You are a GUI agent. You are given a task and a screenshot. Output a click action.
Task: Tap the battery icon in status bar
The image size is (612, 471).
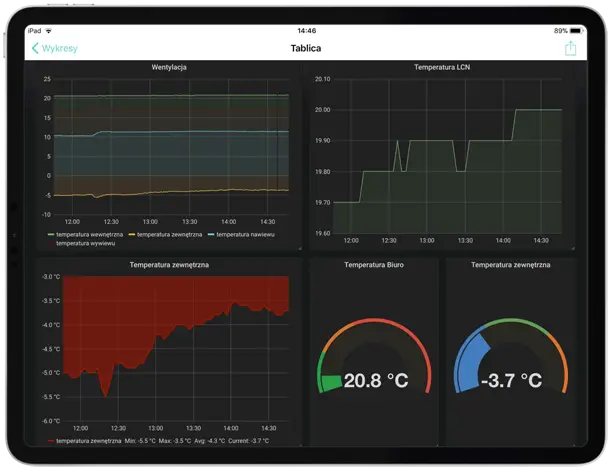tap(576, 31)
